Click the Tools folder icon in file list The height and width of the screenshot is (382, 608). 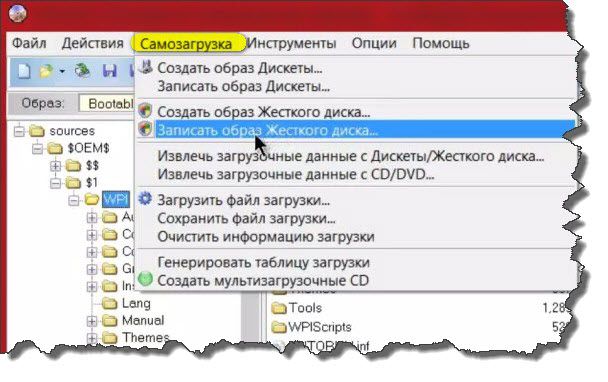[x=279, y=308]
